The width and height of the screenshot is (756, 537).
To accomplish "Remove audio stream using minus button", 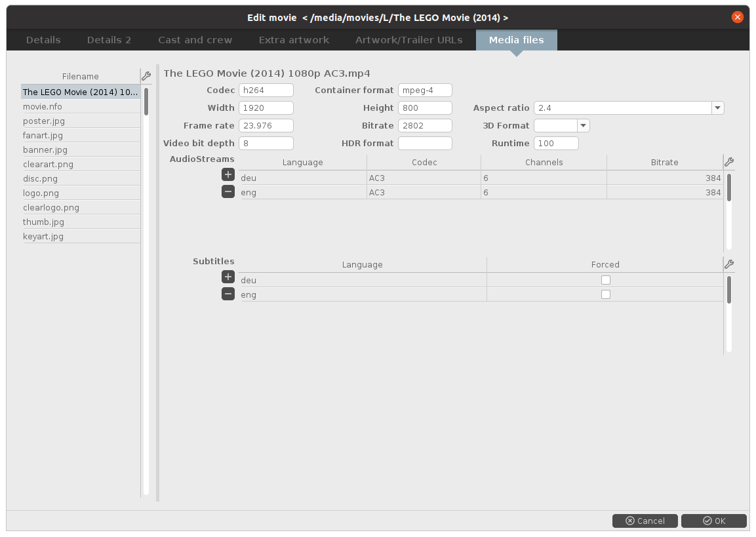I will (x=228, y=191).
